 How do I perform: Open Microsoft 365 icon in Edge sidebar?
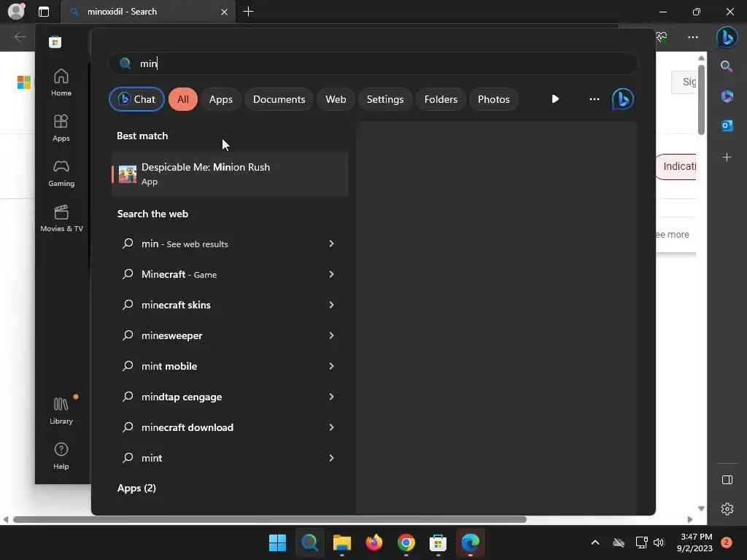[x=727, y=96]
